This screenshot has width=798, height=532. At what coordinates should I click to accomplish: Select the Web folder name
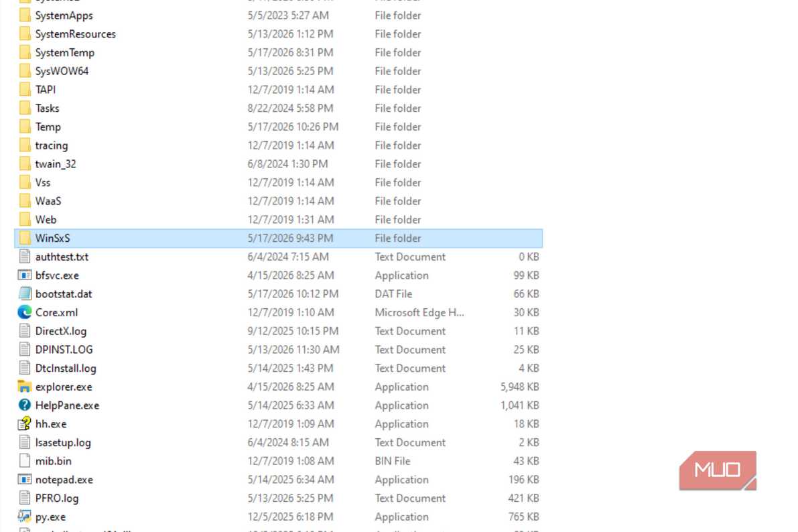[x=46, y=220]
